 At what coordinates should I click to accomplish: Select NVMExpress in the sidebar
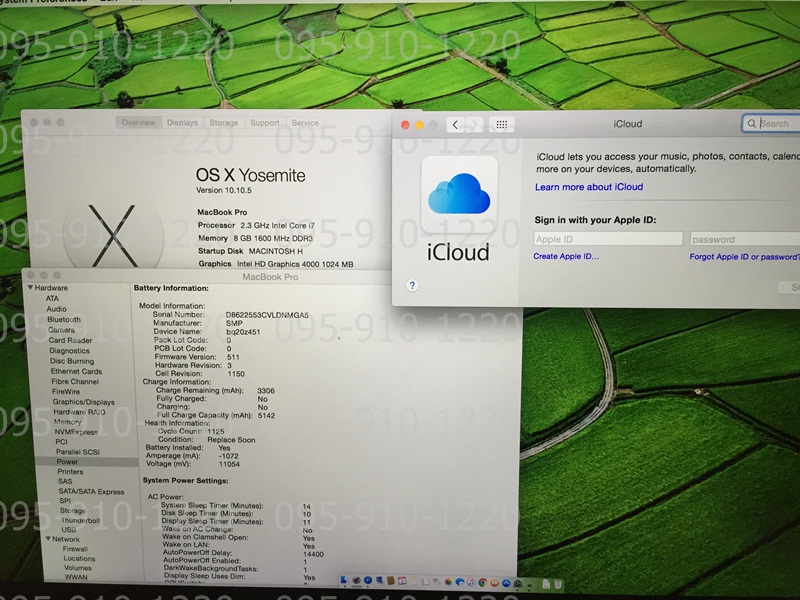pyautogui.click(x=76, y=432)
